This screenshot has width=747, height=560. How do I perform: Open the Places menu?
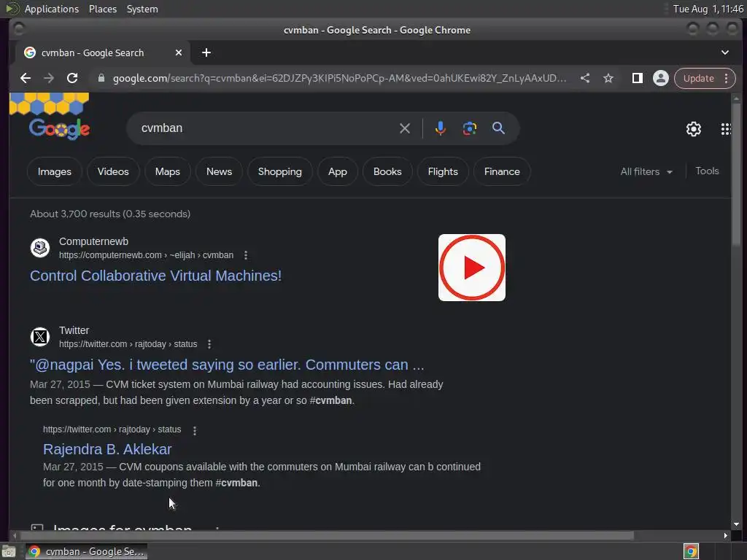coord(103,9)
